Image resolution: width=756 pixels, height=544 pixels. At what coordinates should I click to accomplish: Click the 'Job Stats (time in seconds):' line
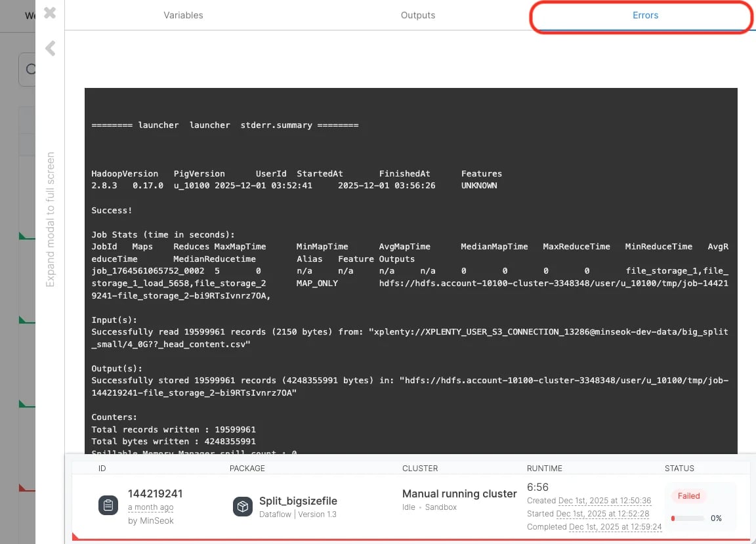[163, 234]
